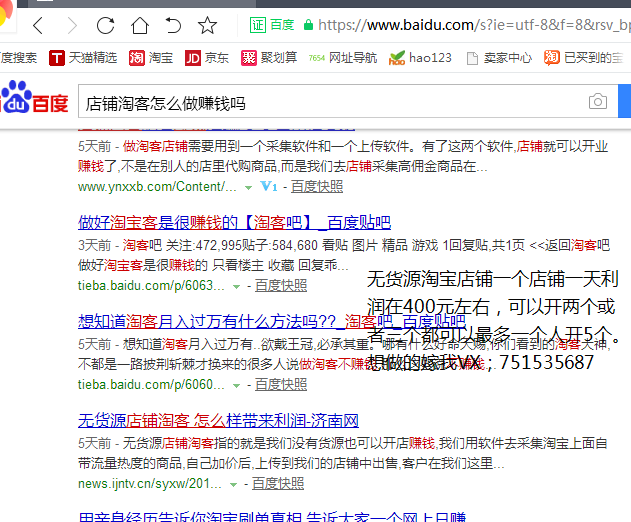631x522 pixels.
Task: Go forward to the next page
Action: (72, 25)
